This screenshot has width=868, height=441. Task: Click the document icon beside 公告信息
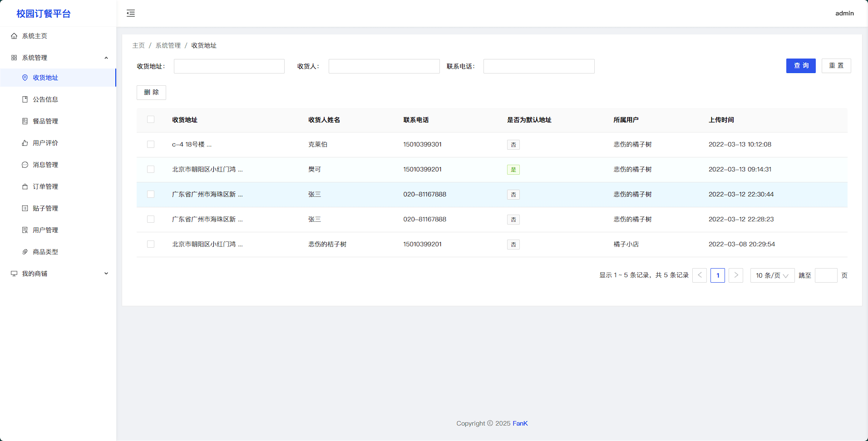click(x=25, y=99)
